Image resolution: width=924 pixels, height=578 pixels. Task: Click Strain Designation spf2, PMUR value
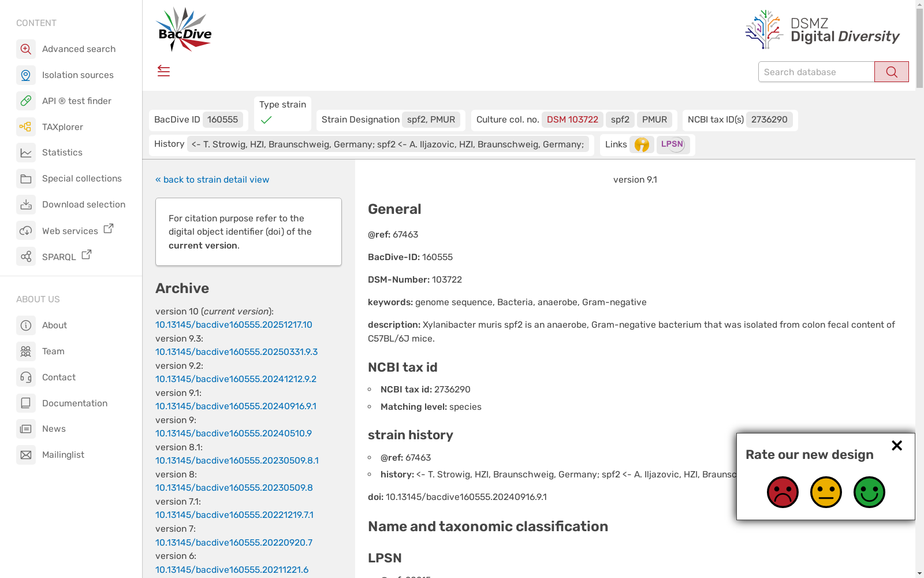coord(431,120)
